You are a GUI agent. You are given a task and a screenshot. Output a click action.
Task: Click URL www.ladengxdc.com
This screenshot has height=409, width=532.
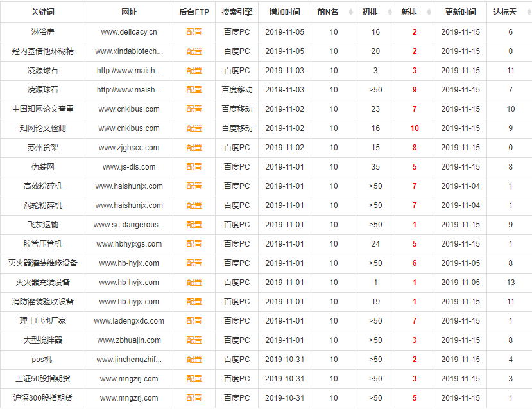click(129, 321)
